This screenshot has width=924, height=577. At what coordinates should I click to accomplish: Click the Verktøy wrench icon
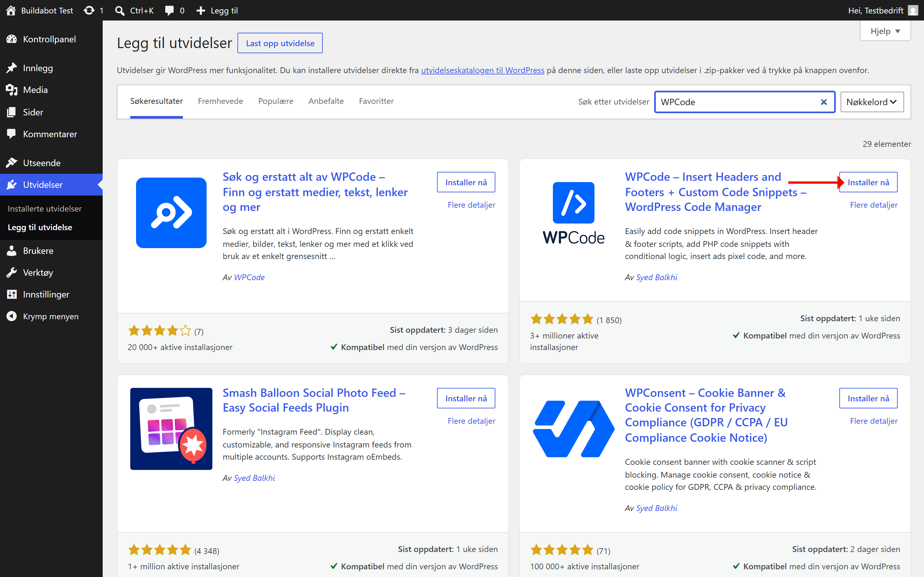pos(12,272)
